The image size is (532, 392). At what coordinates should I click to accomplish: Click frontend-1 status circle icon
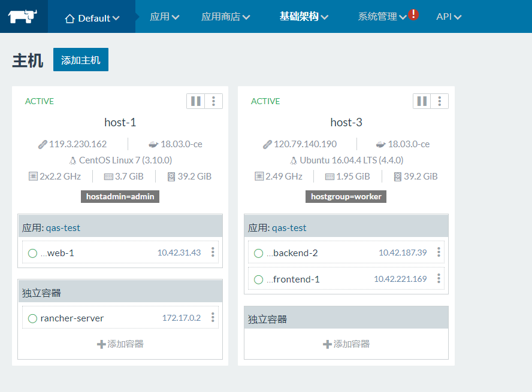click(259, 279)
